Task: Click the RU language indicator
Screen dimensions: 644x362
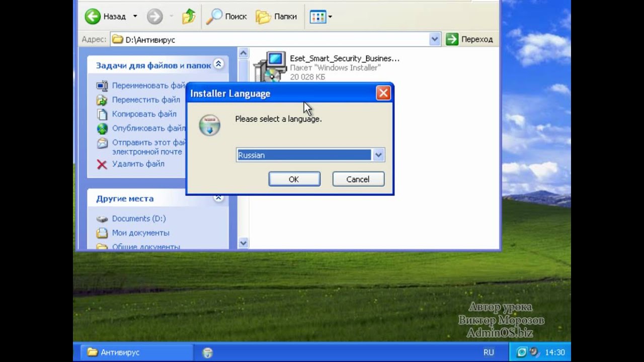Action: click(489, 352)
